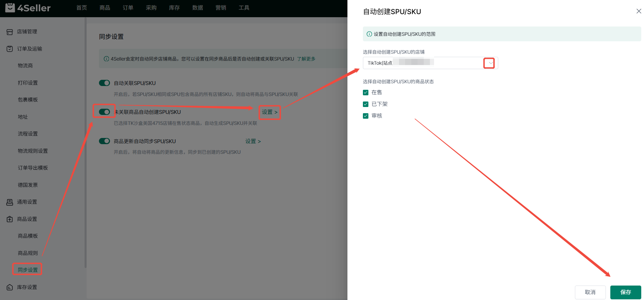
Task: Select 订单及运输 in the sidebar
Action: pos(30,49)
